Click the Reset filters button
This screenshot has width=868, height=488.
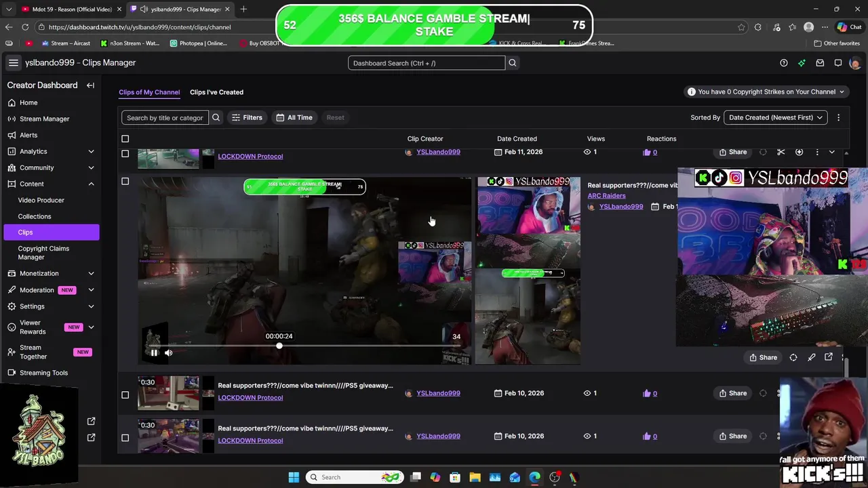click(x=335, y=117)
